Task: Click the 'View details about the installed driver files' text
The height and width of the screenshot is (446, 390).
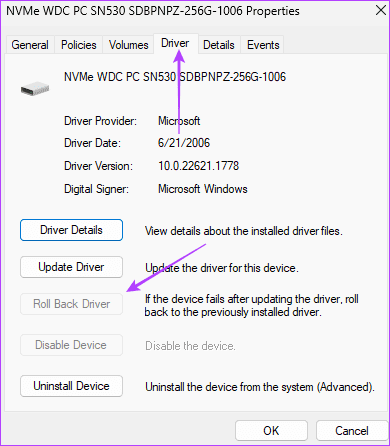Action: click(244, 231)
